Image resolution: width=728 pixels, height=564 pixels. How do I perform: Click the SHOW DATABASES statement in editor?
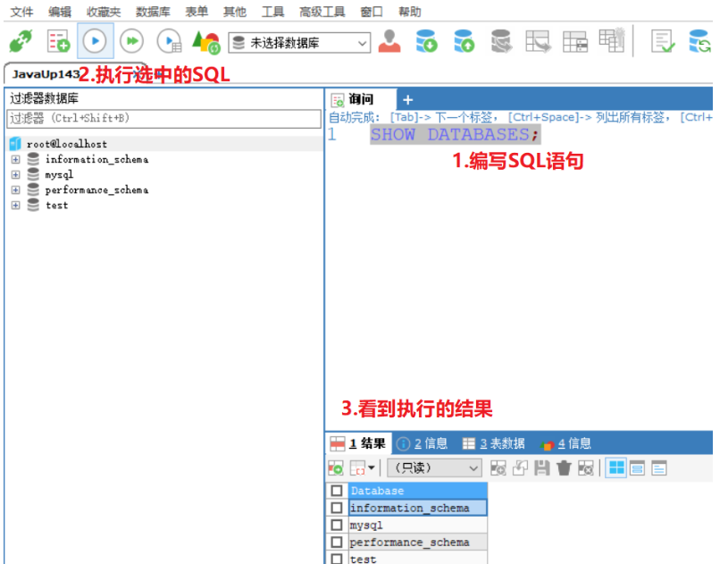(455, 134)
